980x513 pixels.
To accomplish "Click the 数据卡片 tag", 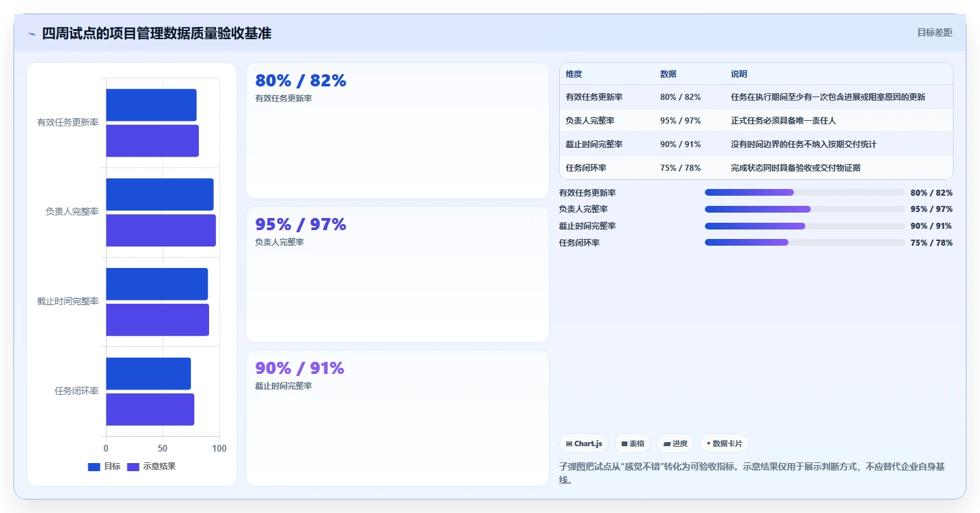I will coord(724,443).
